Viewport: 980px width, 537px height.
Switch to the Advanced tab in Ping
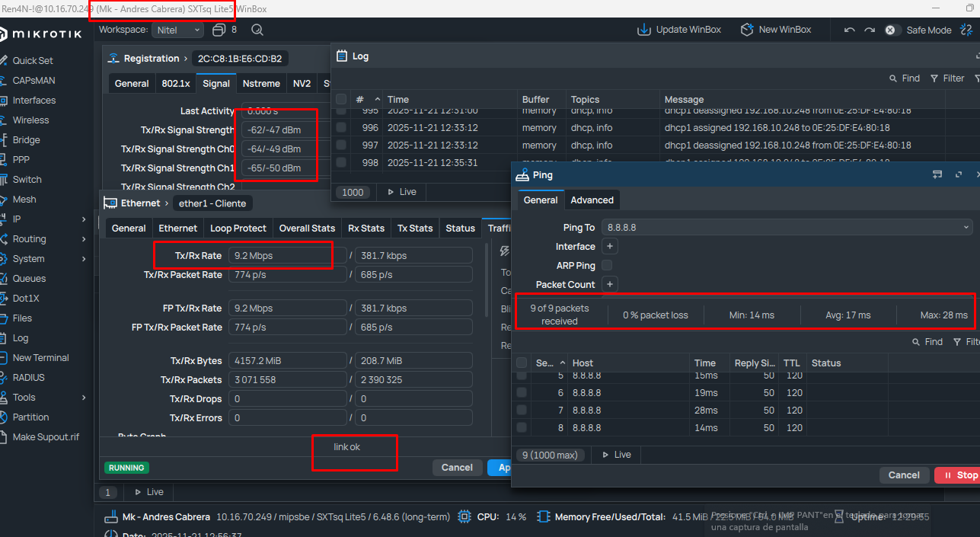point(592,200)
